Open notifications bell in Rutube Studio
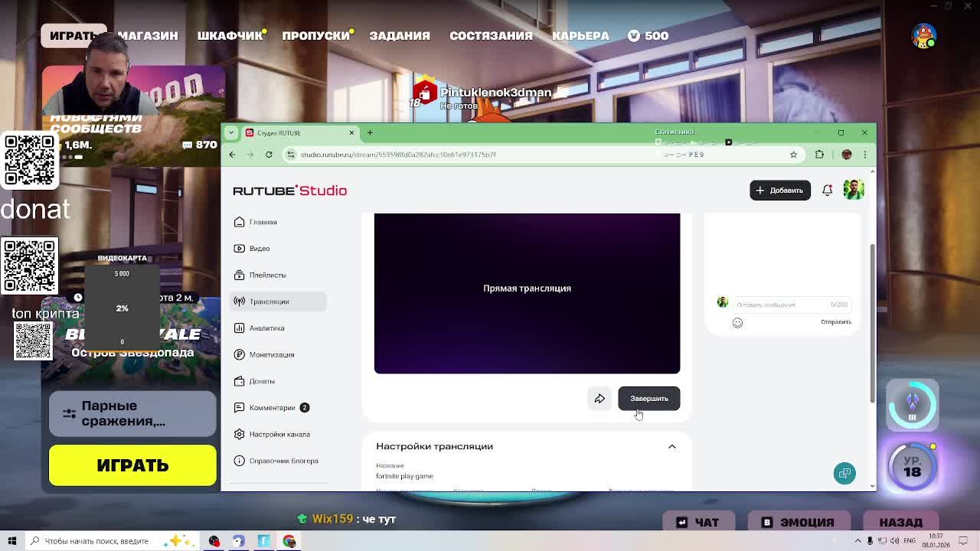980x551 pixels. click(827, 190)
